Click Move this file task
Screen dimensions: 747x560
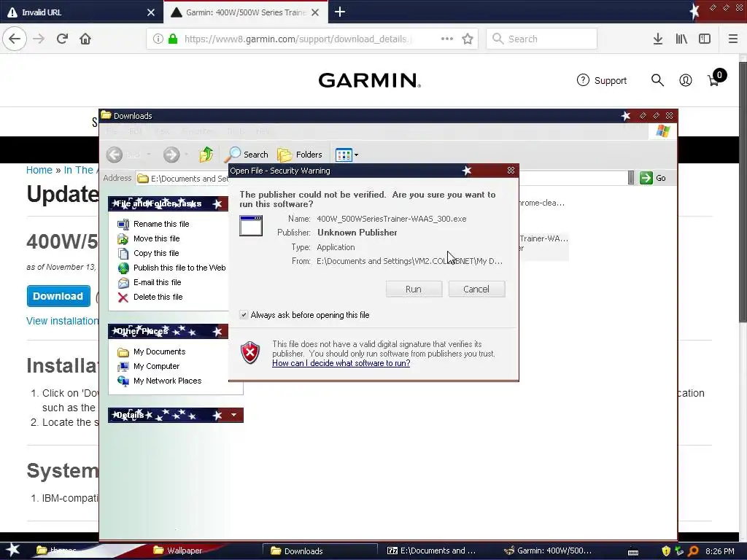tap(156, 238)
